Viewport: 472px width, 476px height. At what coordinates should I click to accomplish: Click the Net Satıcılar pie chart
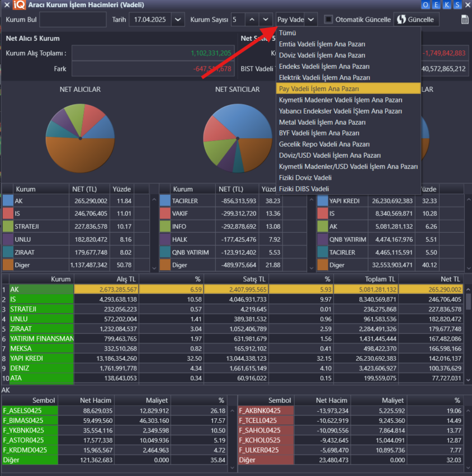coord(237,138)
